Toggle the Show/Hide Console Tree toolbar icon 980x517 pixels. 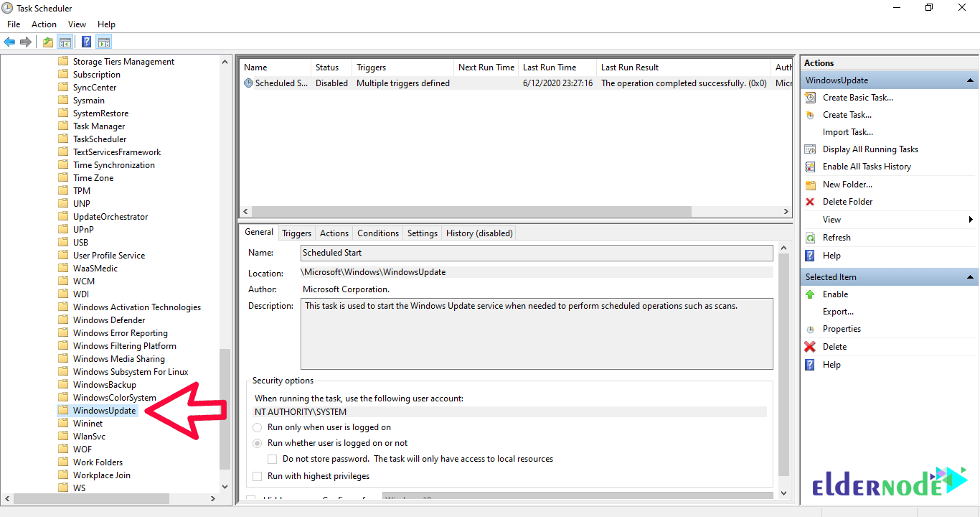65,42
